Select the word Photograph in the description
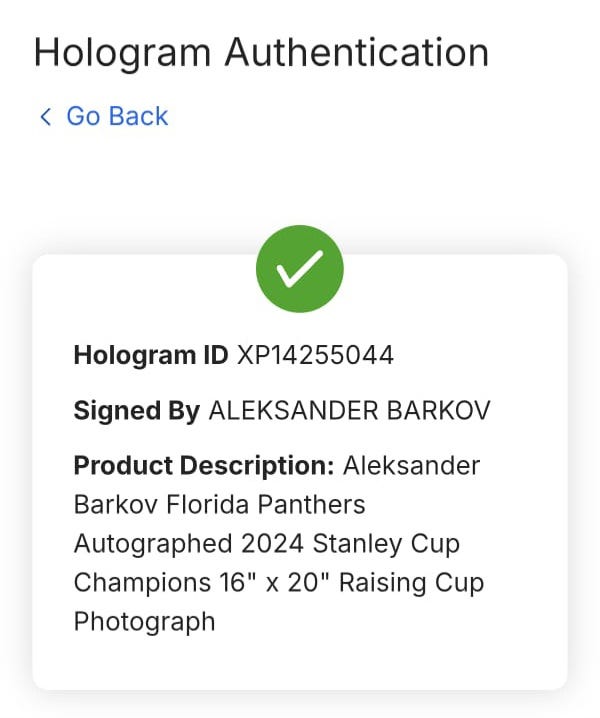 (145, 621)
